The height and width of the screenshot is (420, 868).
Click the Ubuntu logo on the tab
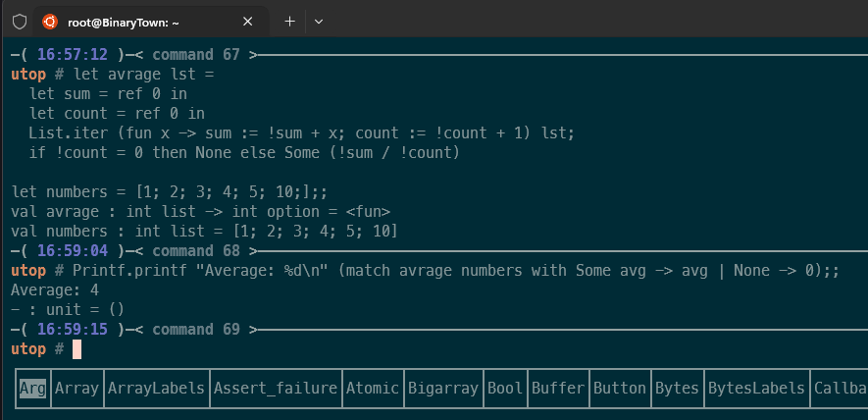pyautogui.click(x=50, y=21)
